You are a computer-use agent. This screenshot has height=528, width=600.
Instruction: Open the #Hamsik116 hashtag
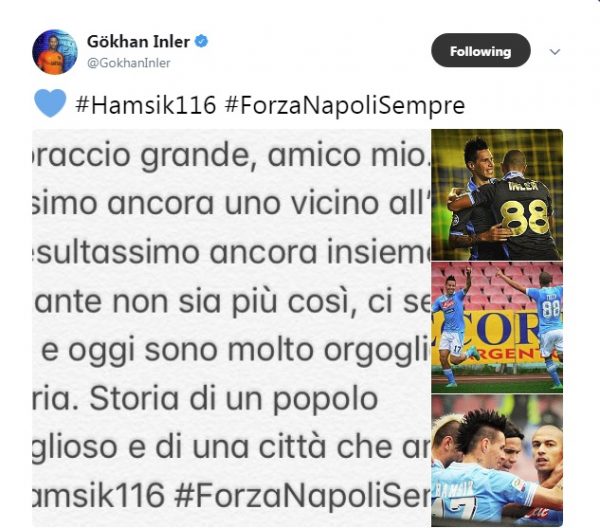pyautogui.click(x=146, y=104)
